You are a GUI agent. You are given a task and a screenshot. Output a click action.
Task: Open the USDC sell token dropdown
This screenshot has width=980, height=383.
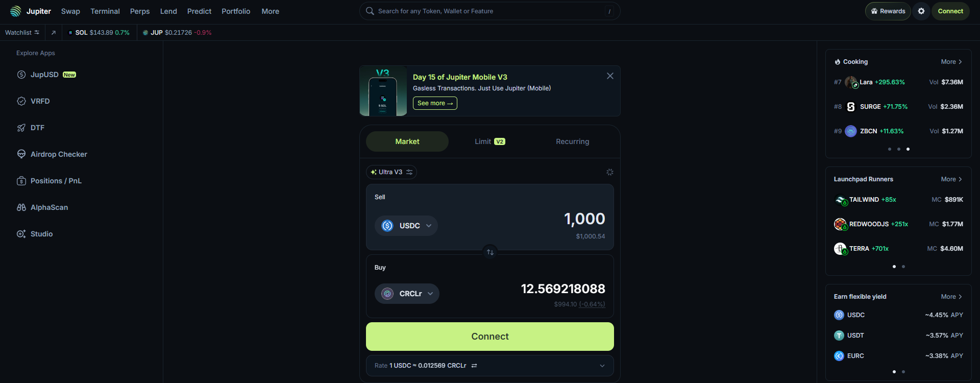(x=406, y=226)
